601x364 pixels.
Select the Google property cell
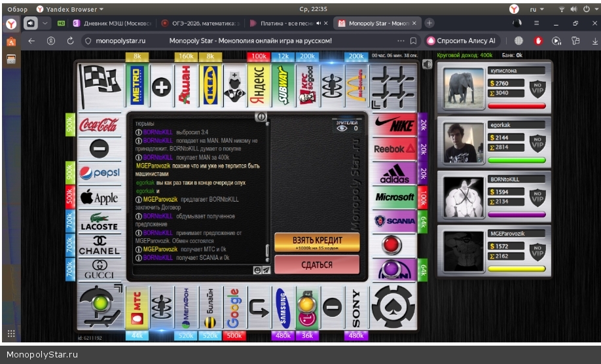pos(234,307)
